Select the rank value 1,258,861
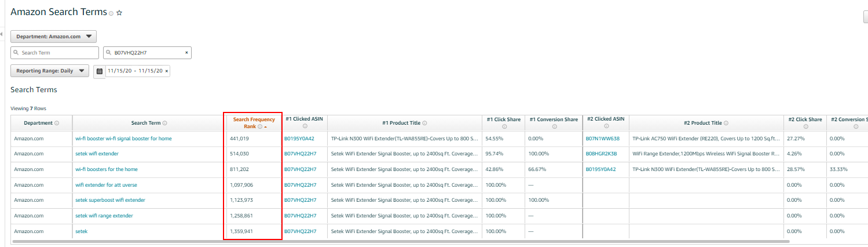This screenshot has width=868, height=247. pyautogui.click(x=241, y=216)
